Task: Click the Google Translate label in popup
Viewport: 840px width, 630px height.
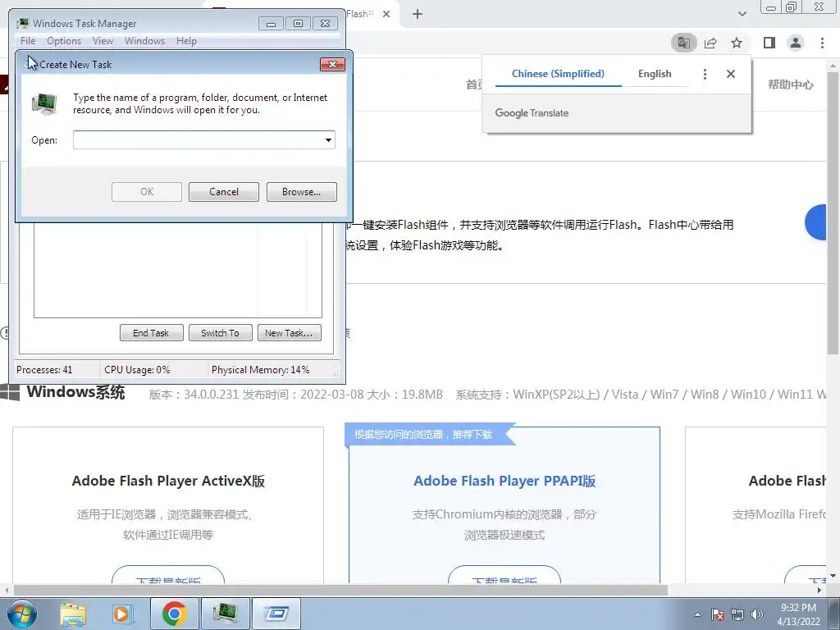Action: coord(532,113)
